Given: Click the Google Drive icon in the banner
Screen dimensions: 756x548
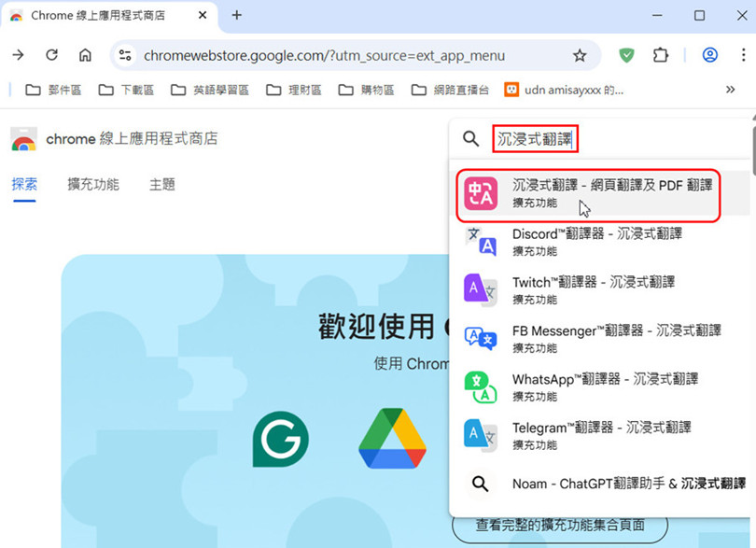Looking at the screenshot, I should point(392,438).
